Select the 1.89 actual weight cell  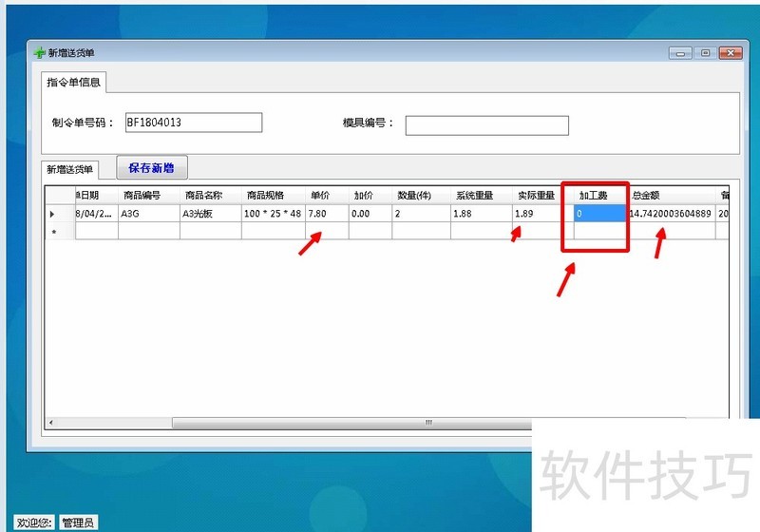tap(542, 213)
